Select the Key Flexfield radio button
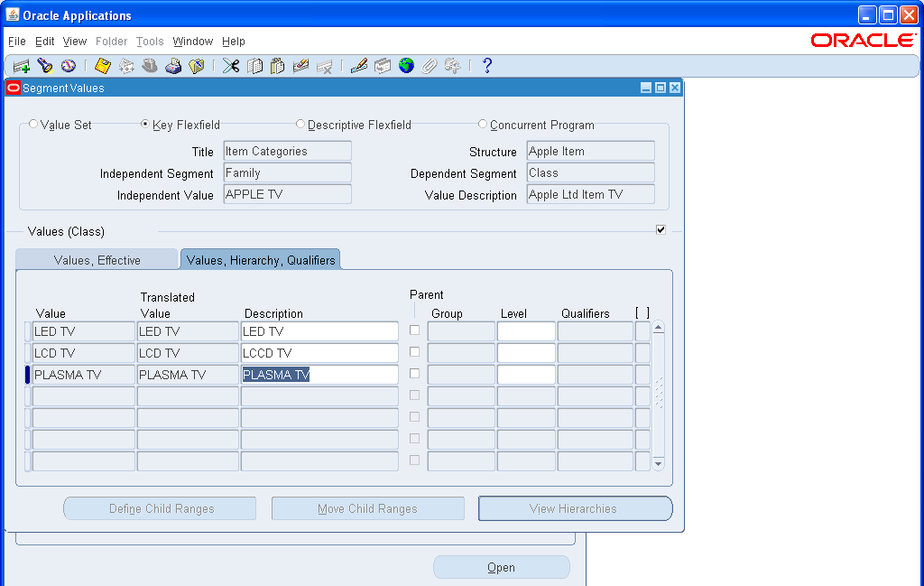This screenshot has width=924, height=586. pos(144,124)
